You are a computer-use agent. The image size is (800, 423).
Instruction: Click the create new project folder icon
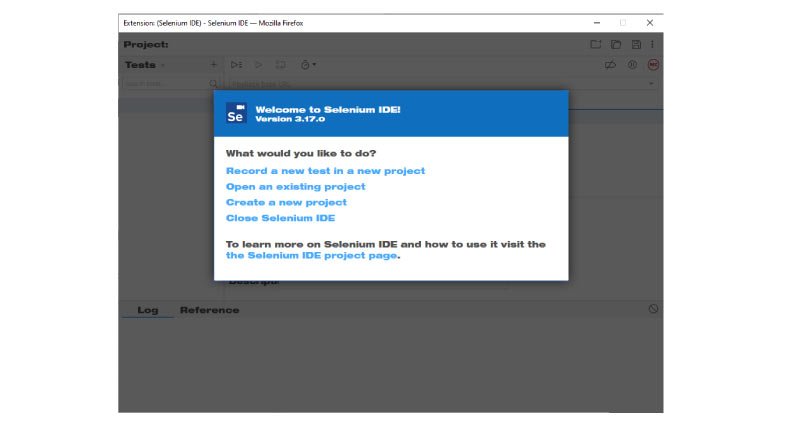tap(595, 44)
